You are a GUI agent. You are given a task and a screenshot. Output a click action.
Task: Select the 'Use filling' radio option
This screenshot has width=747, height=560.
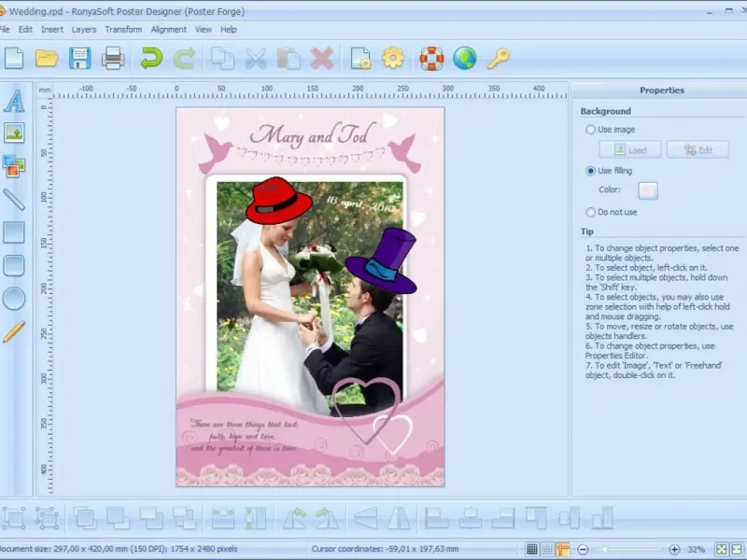590,171
